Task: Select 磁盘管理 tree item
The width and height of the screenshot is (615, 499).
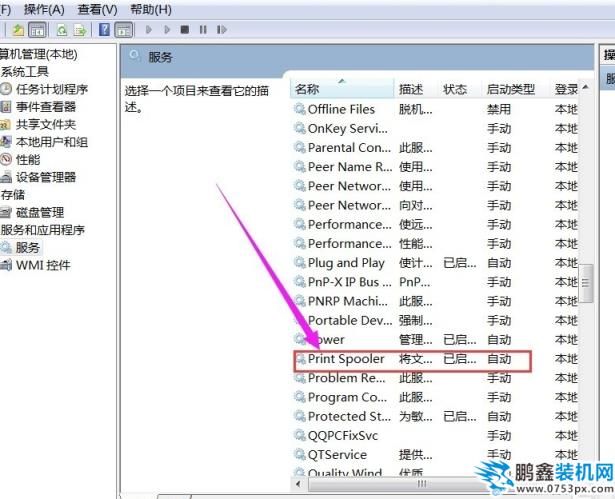Action: (x=40, y=213)
